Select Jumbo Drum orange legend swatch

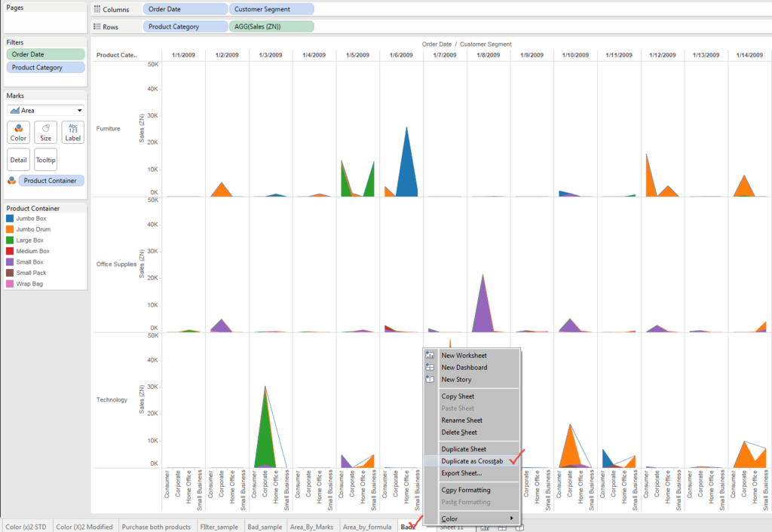tap(10, 229)
